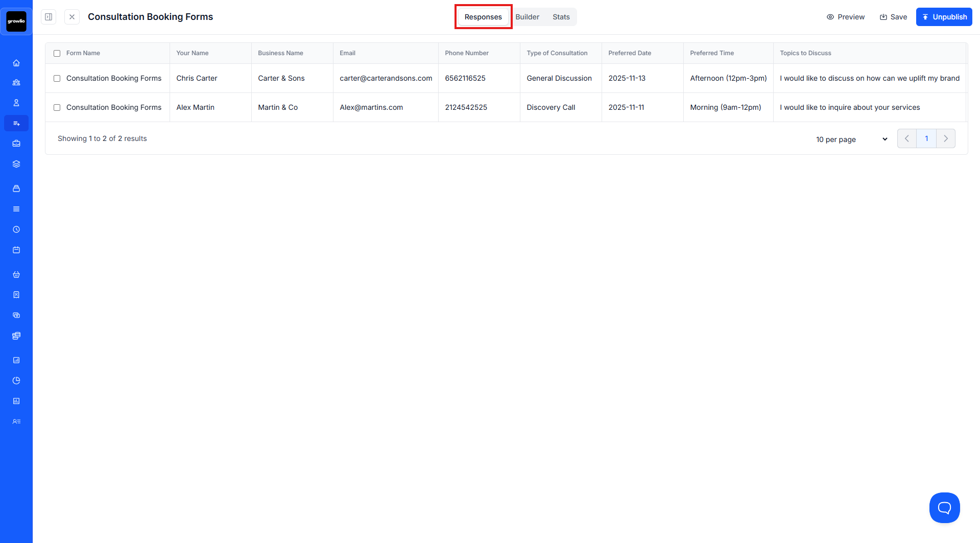This screenshot has width=980, height=543.
Task: Open the briefcase icon in sidebar
Action: [x=16, y=144]
